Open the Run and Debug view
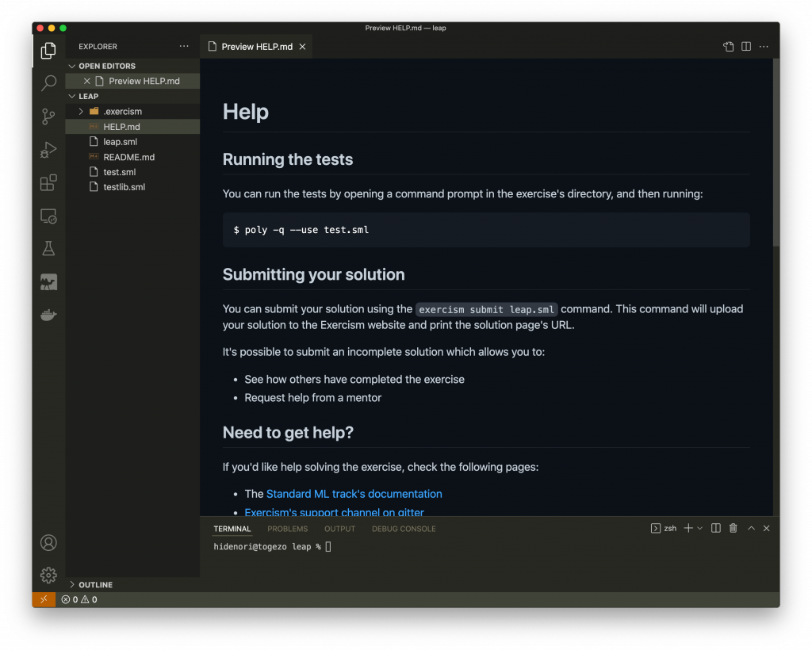This screenshot has width=812, height=650. [48, 150]
